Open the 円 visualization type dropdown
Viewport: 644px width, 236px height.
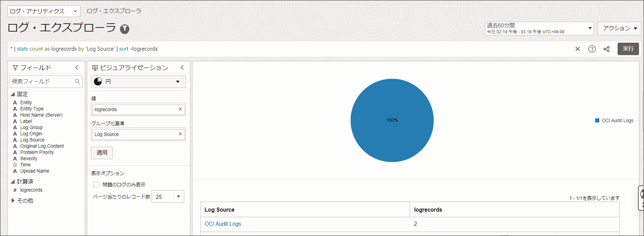point(138,81)
